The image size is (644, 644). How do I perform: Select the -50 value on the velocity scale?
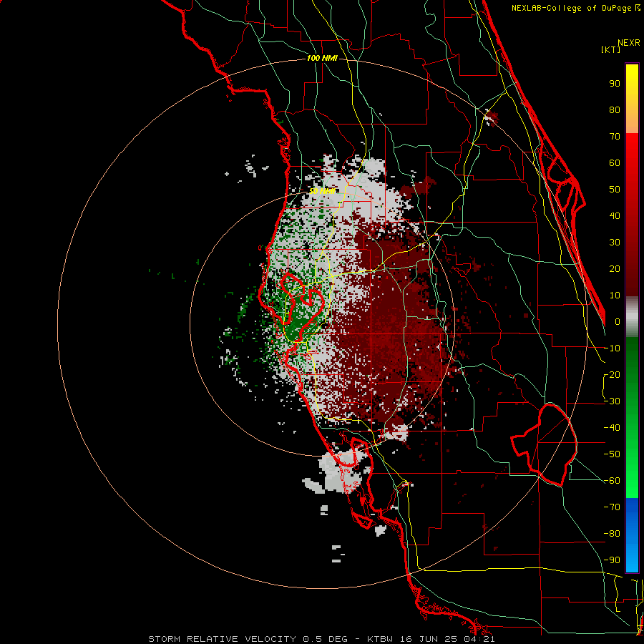[x=612, y=454]
